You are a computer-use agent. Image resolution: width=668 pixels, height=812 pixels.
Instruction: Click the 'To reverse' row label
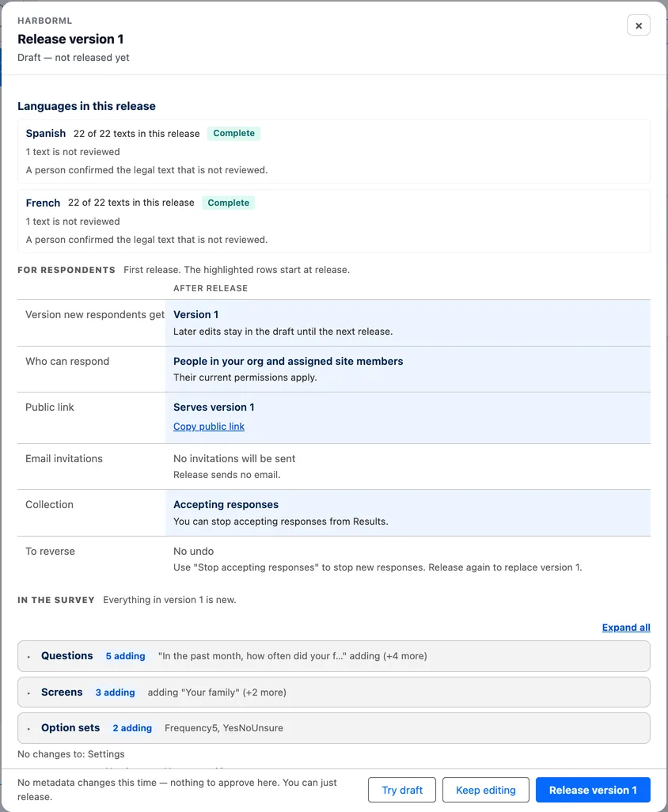click(50, 551)
